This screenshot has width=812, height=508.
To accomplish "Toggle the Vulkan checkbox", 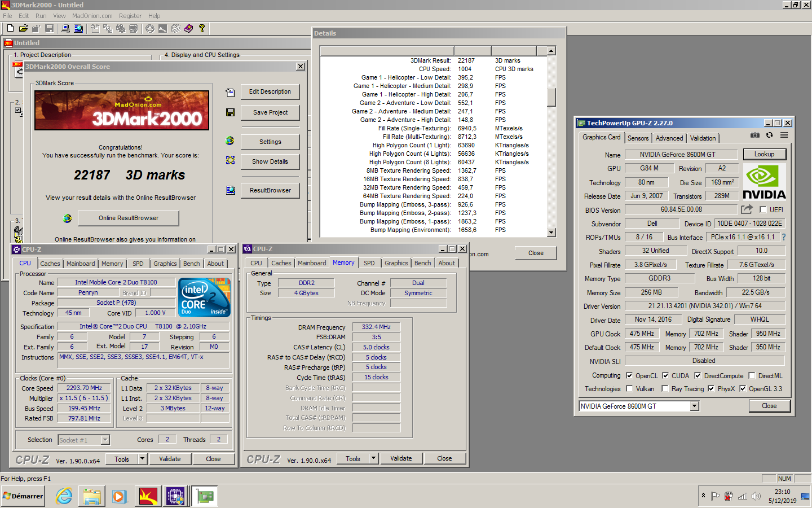I will click(629, 389).
